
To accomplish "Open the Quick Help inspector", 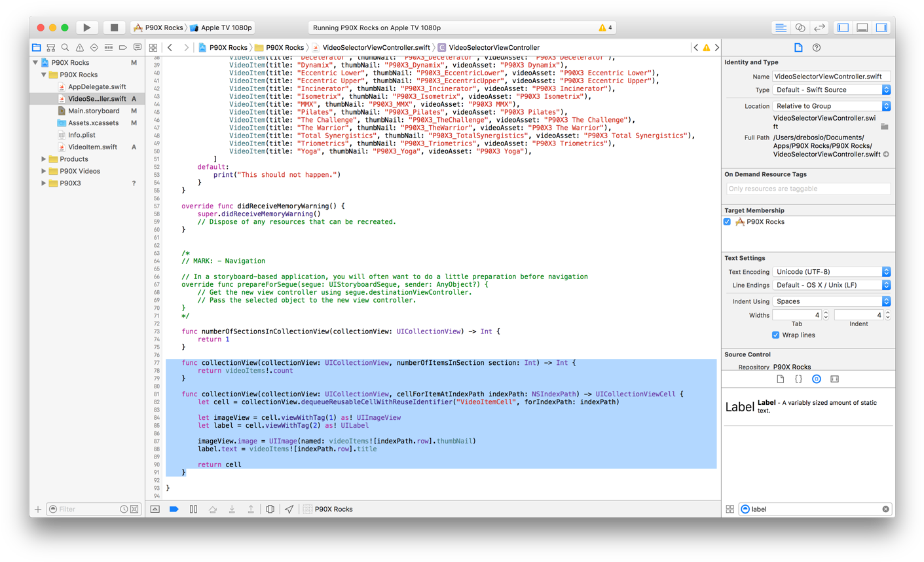I will [x=816, y=48].
